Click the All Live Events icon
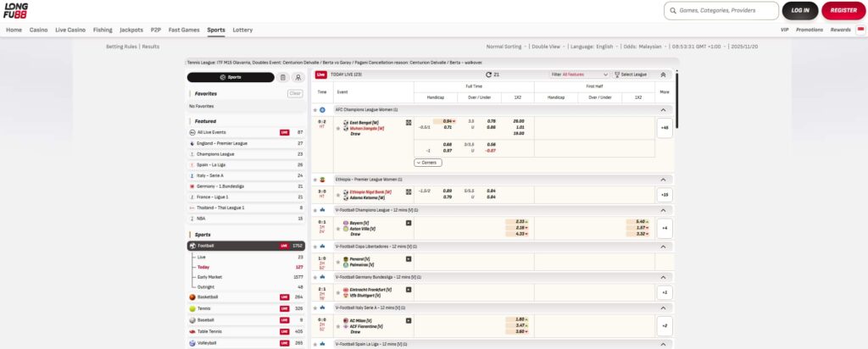The image size is (868, 349). click(x=192, y=132)
